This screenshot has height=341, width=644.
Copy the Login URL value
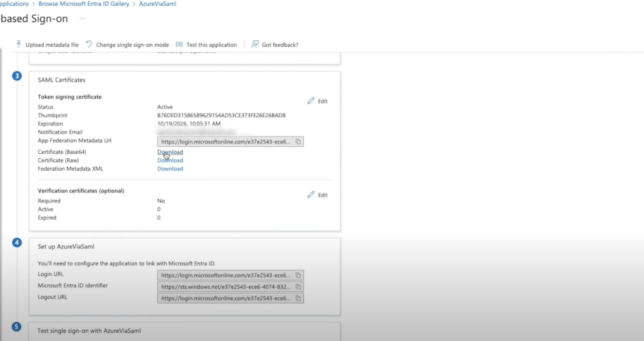point(298,275)
